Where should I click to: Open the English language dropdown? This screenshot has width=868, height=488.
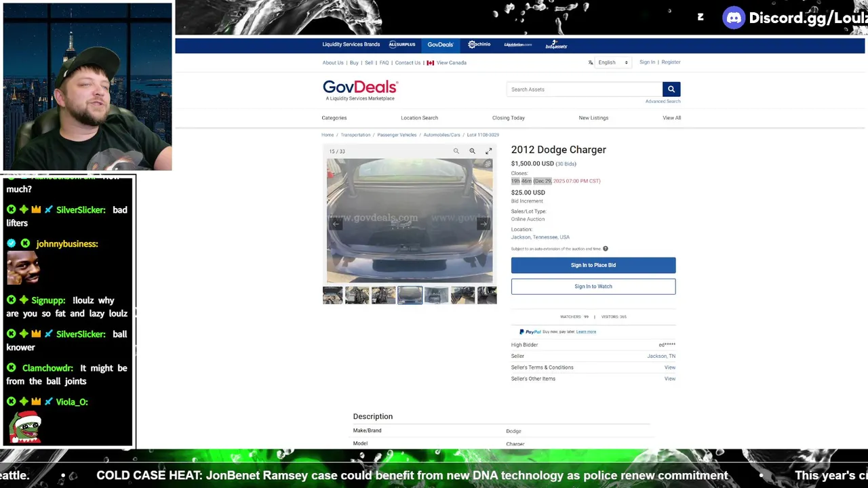click(x=613, y=62)
